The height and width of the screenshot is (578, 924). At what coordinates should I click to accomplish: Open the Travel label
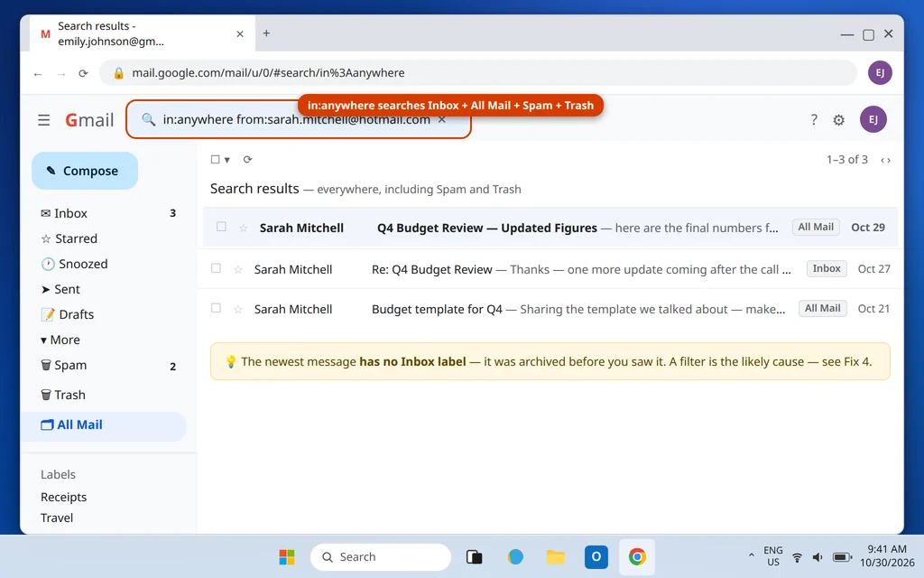[x=57, y=517]
